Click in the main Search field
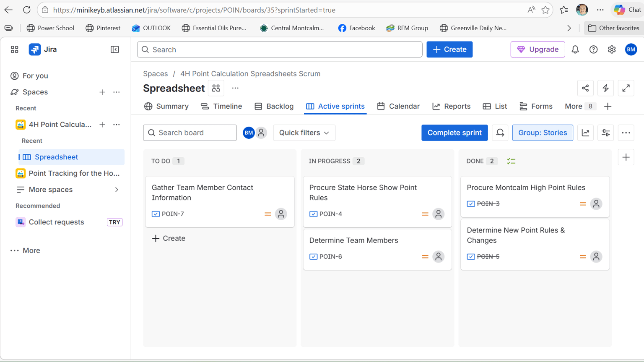The image size is (644, 362). pos(280,49)
